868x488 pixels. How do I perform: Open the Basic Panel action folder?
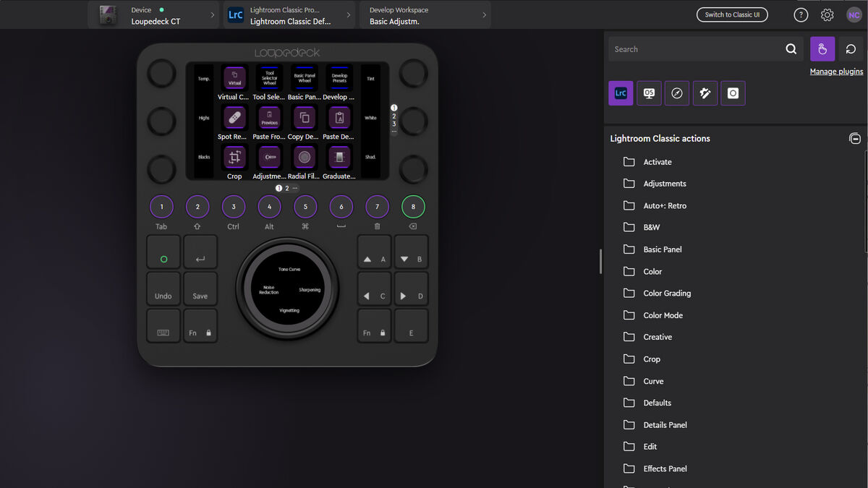coord(662,249)
